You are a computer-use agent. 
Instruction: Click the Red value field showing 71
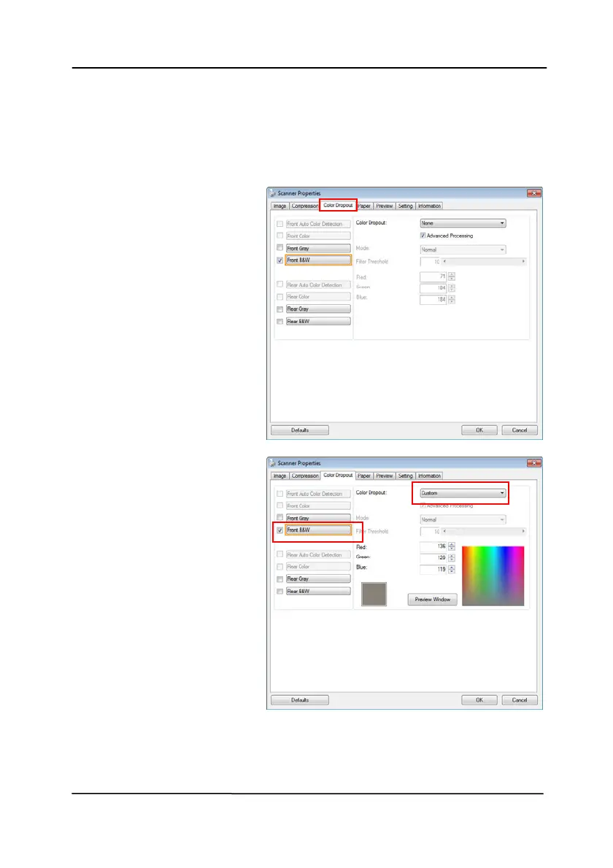(433, 276)
